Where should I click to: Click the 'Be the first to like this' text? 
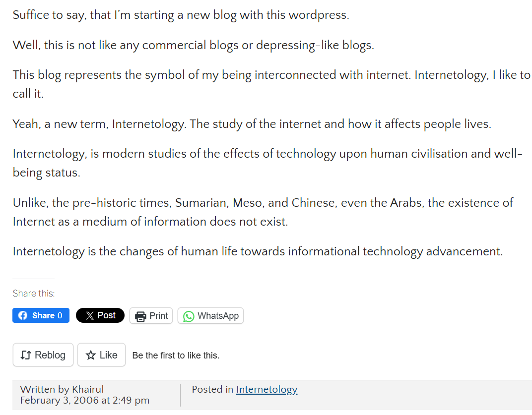click(x=176, y=356)
